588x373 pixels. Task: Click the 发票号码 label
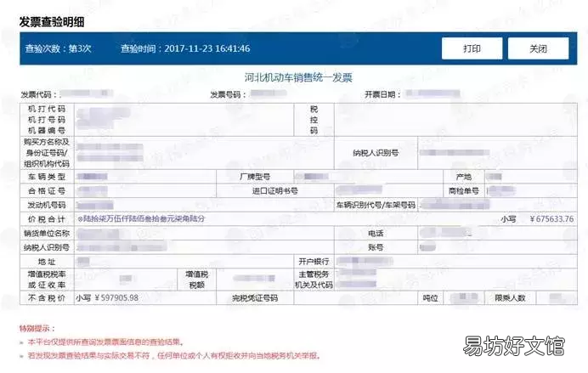tap(228, 94)
